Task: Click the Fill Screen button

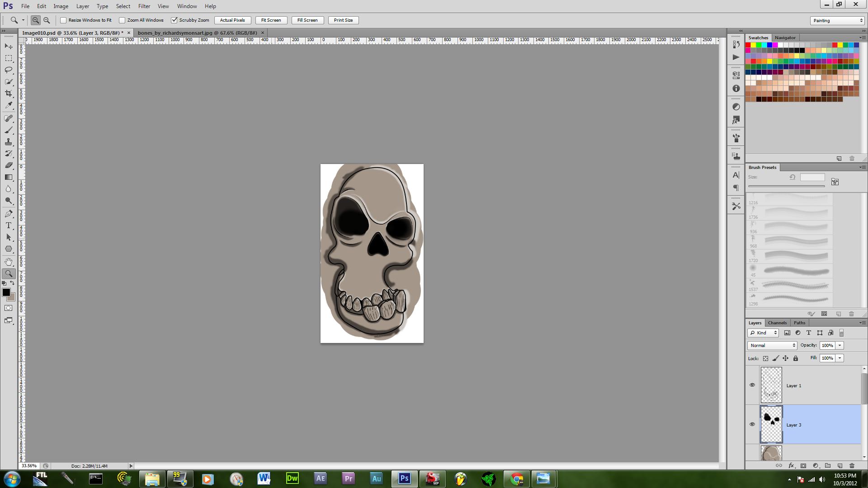Action: [307, 20]
